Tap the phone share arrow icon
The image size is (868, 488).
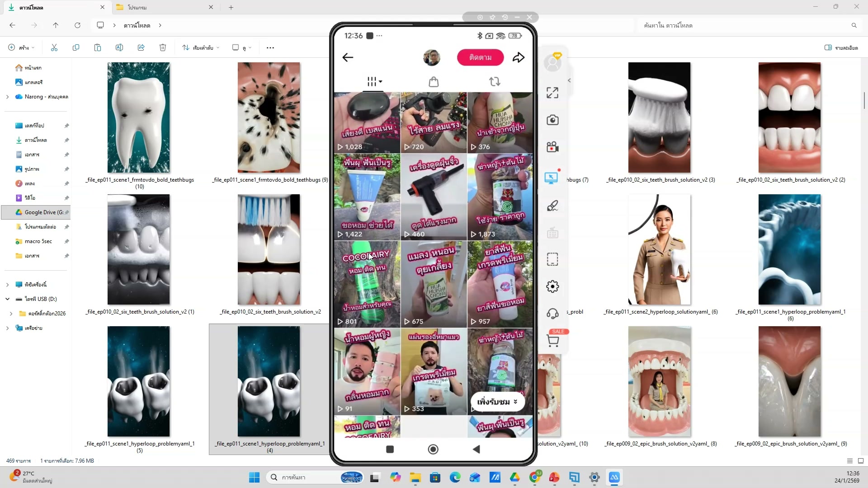pos(519,57)
